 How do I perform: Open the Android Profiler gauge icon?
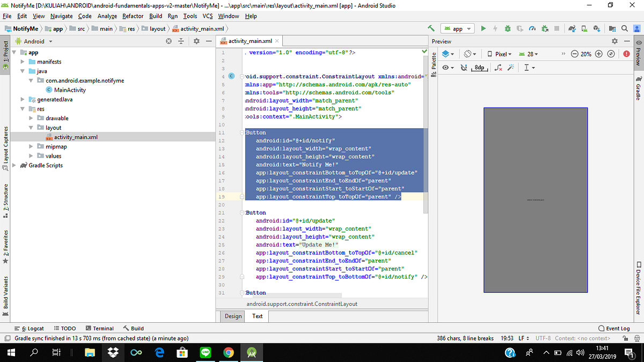point(531,28)
